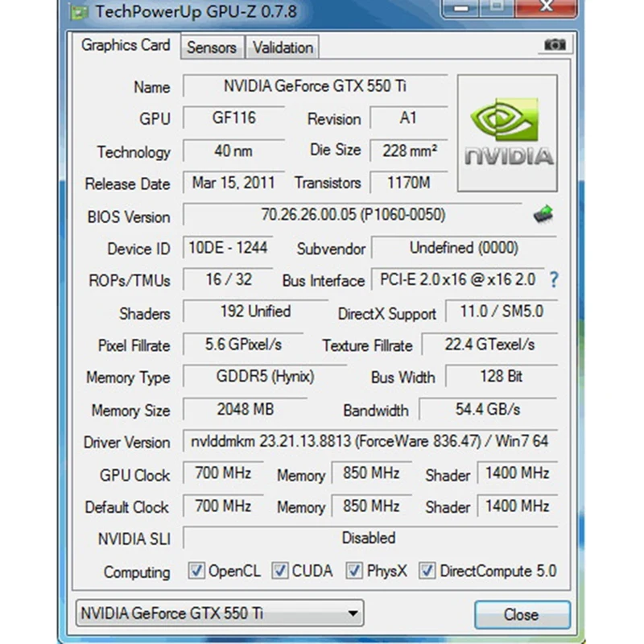644x644 pixels.
Task: Click the NVIDIA vendor logo
Action: tap(507, 133)
